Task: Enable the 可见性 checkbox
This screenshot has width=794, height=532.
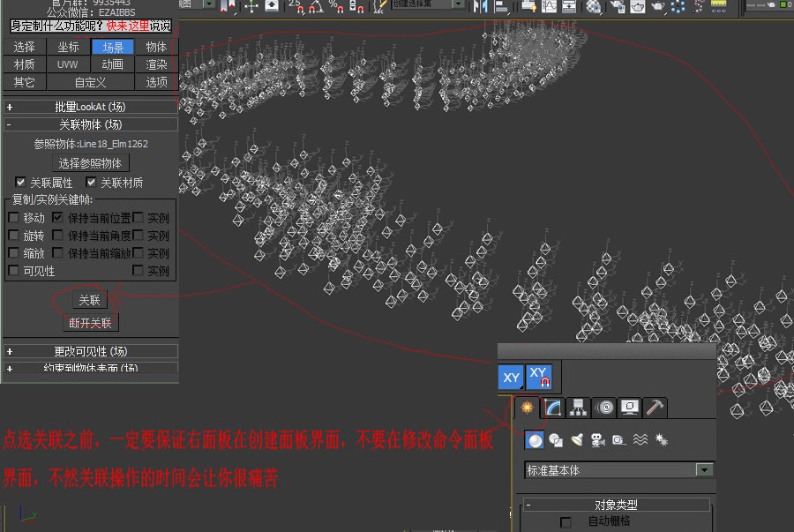Action: click(13, 270)
